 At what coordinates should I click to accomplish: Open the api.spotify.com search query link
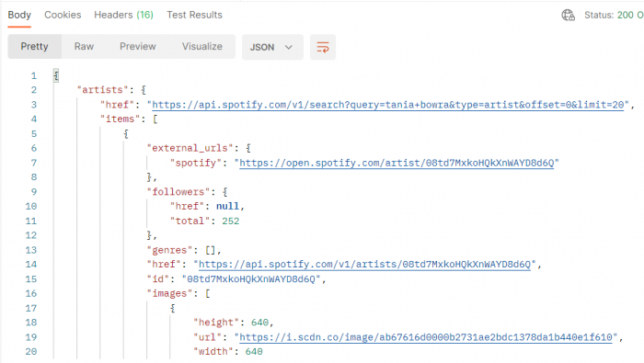387,105
